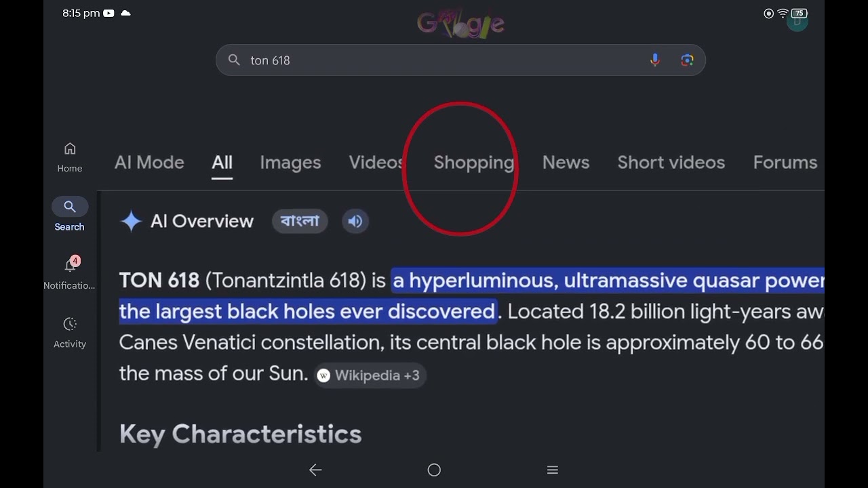The width and height of the screenshot is (868, 488).
Task: Open Google Lens camera search
Action: click(687, 60)
